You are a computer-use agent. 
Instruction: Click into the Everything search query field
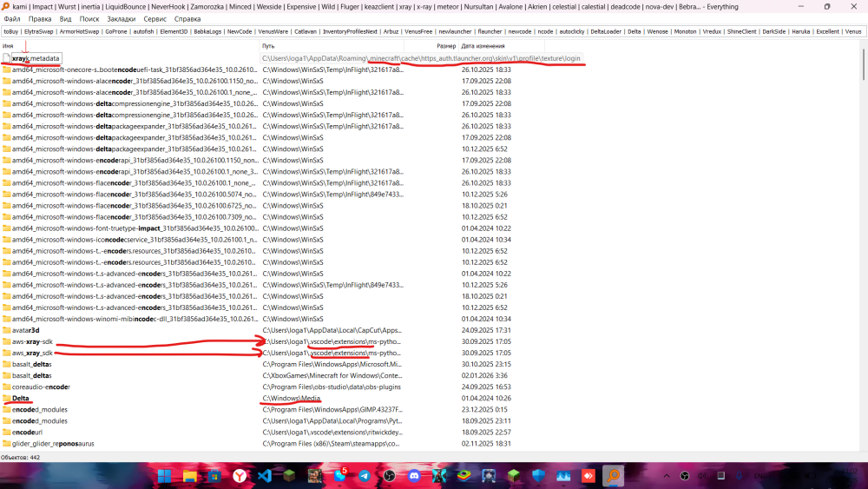click(433, 31)
